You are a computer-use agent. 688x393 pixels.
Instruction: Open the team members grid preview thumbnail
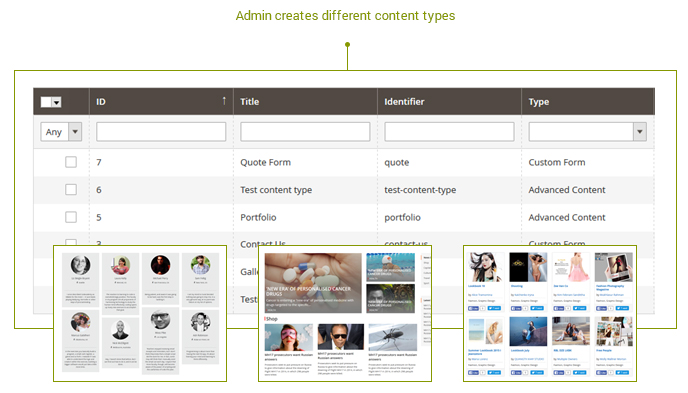pos(140,313)
